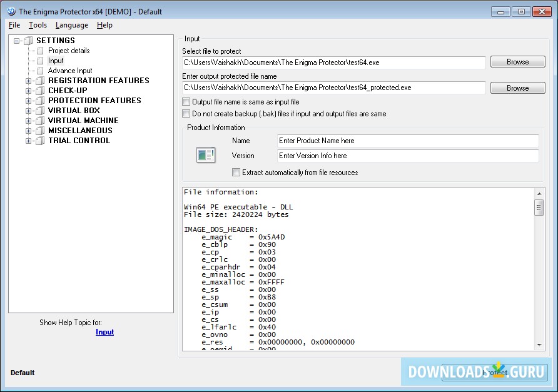Click the Enigma Protector title bar icon
558x392 pixels.
(x=11, y=11)
